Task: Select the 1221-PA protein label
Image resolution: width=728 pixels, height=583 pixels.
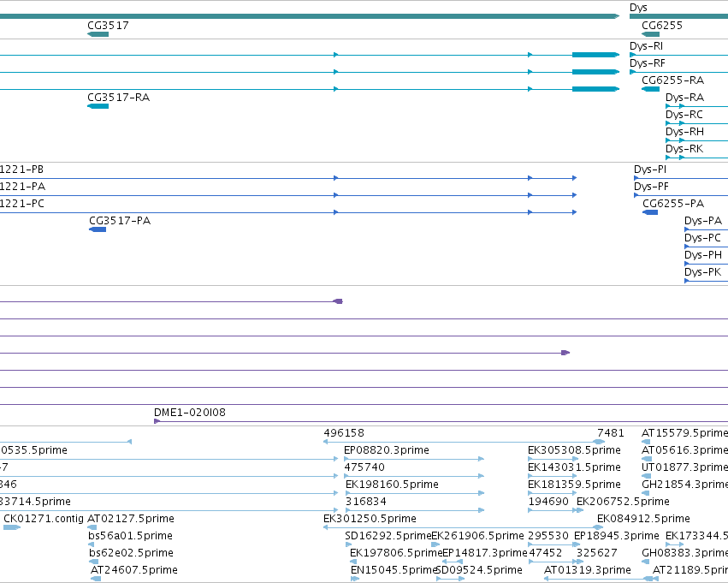Action: coord(22,187)
